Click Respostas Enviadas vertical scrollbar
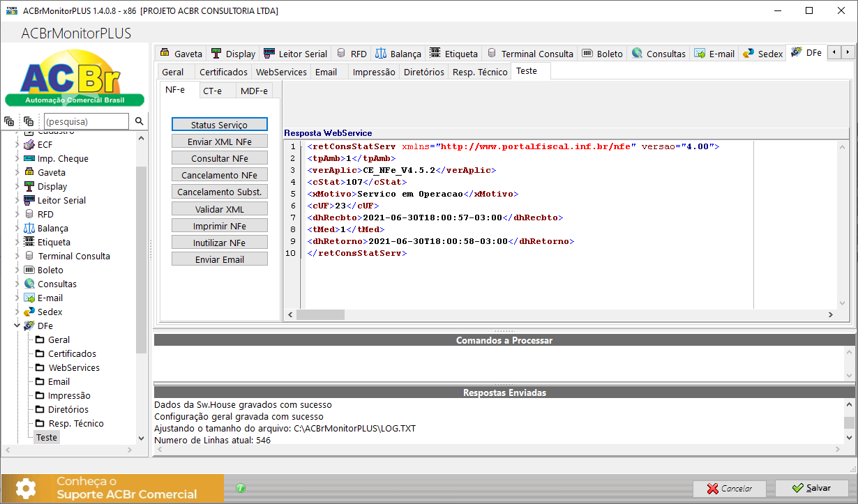This screenshot has height=504, width=858. [x=849, y=422]
